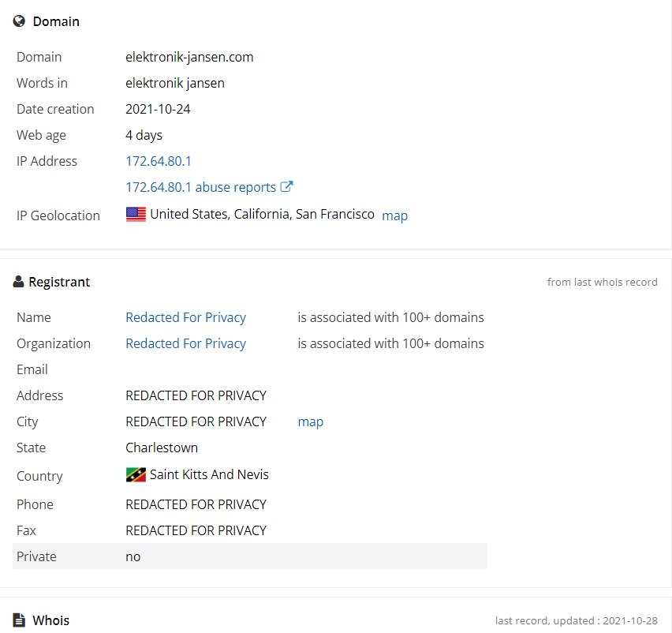Select the Private row in Registrant table

click(250, 556)
